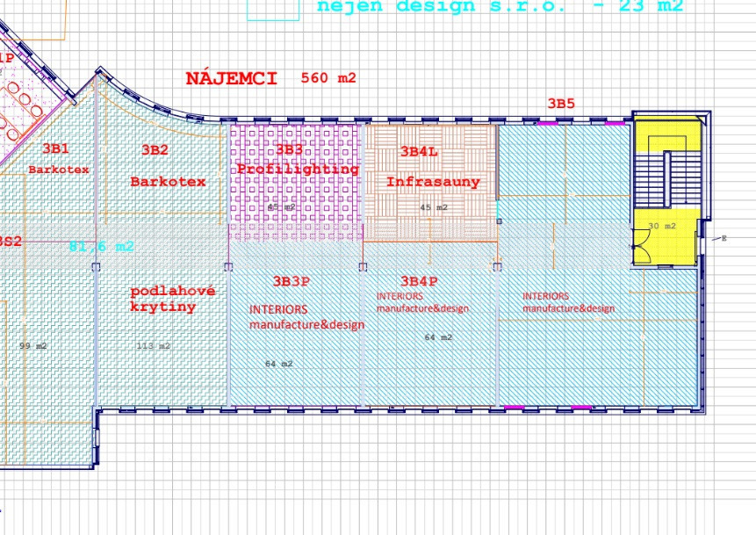Viewport: 756px width, 535px height.
Task: Click the double door symbol in yellow area
Action: tap(641, 246)
